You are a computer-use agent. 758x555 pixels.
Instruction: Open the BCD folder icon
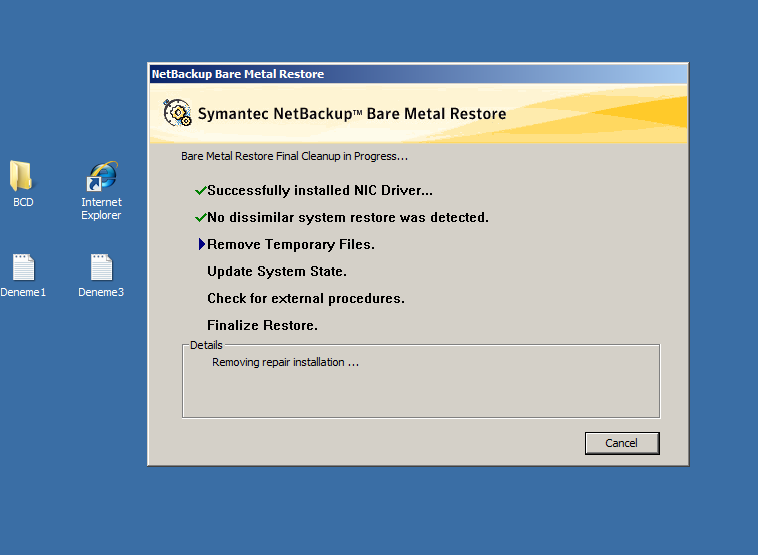pos(21,175)
